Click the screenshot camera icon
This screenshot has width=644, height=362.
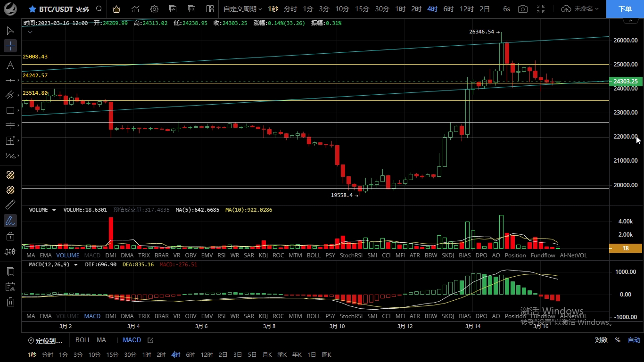click(522, 9)
